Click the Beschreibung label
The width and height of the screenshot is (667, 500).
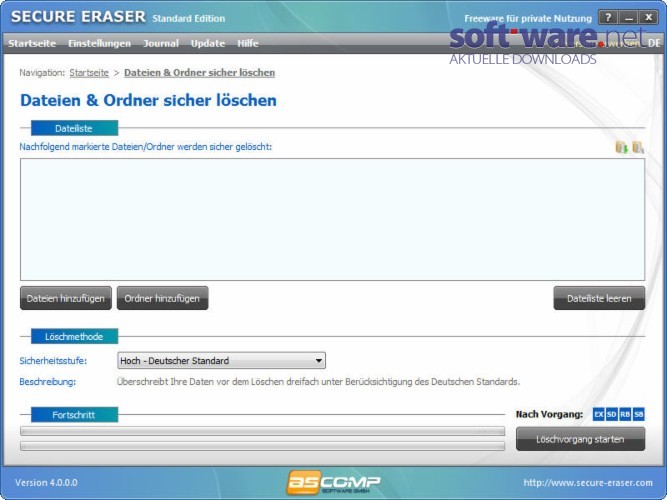click(x=48, y=382)
